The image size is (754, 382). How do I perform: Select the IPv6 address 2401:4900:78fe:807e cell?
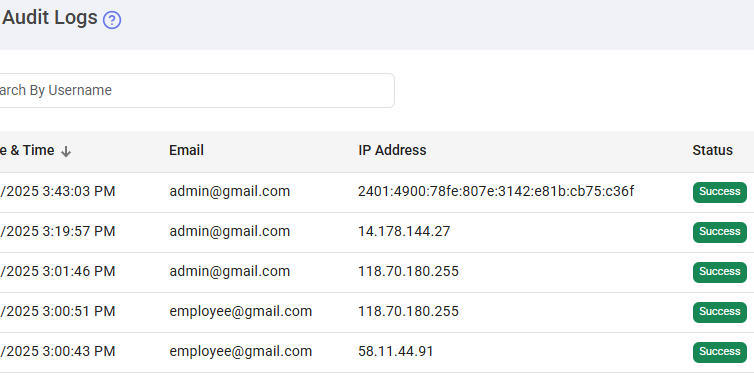[x=496, y=191]
